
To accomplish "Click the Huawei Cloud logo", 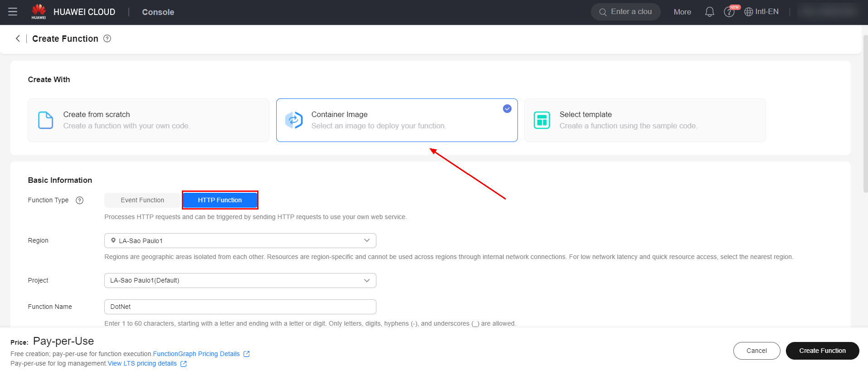I will pyautogui.click(x=39, y=12).
